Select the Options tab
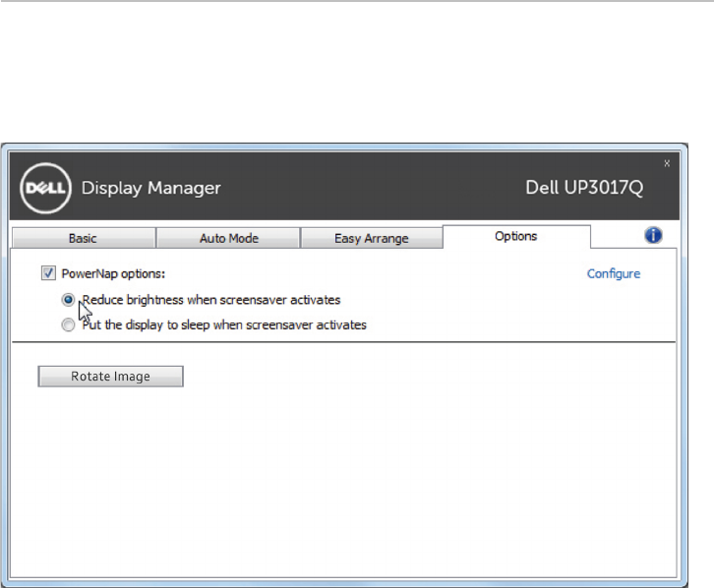714x588 pixels. pos(516,237)
